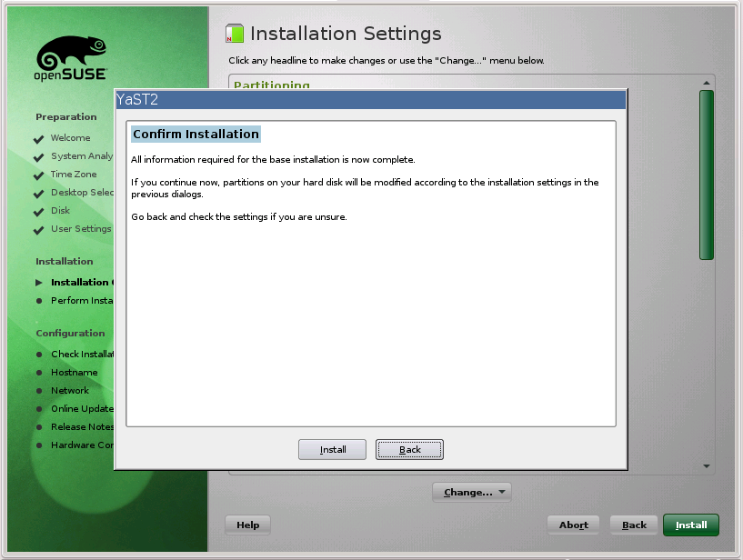Click the Installation Settings icon beside the title
Viewport: 743px width, 560px height.
(235, 34)
